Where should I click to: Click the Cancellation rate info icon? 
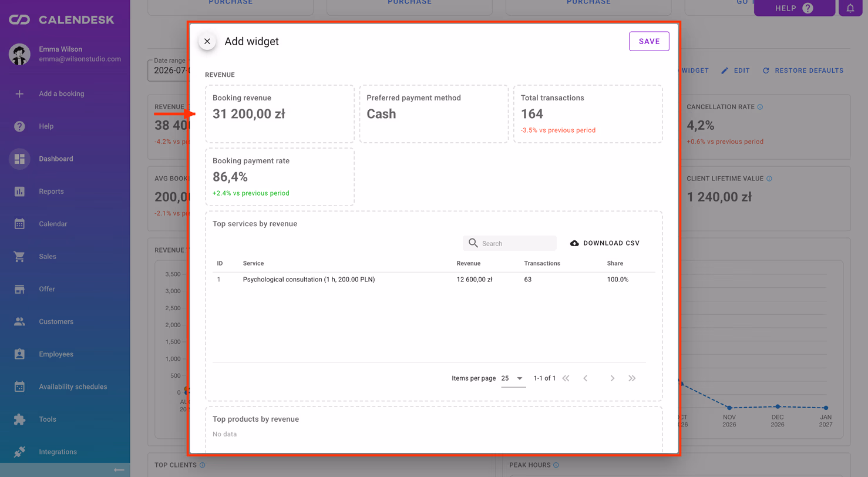coord(760,107)
